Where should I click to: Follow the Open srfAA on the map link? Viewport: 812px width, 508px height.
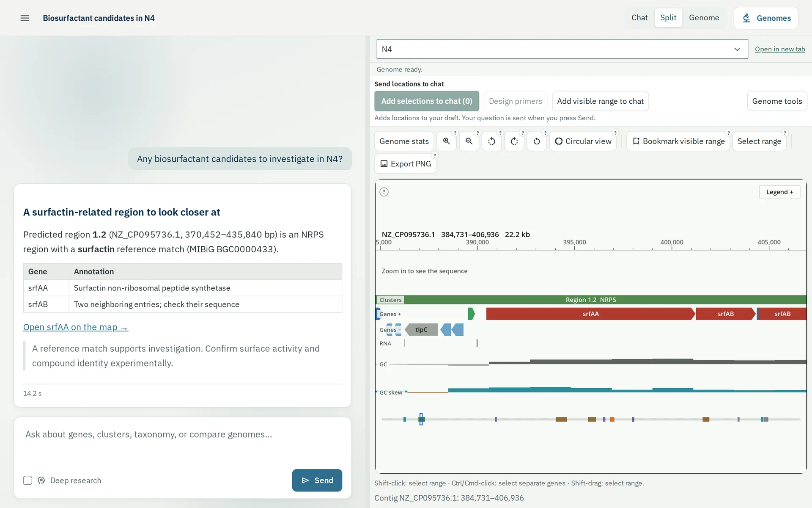pos(76,327)
